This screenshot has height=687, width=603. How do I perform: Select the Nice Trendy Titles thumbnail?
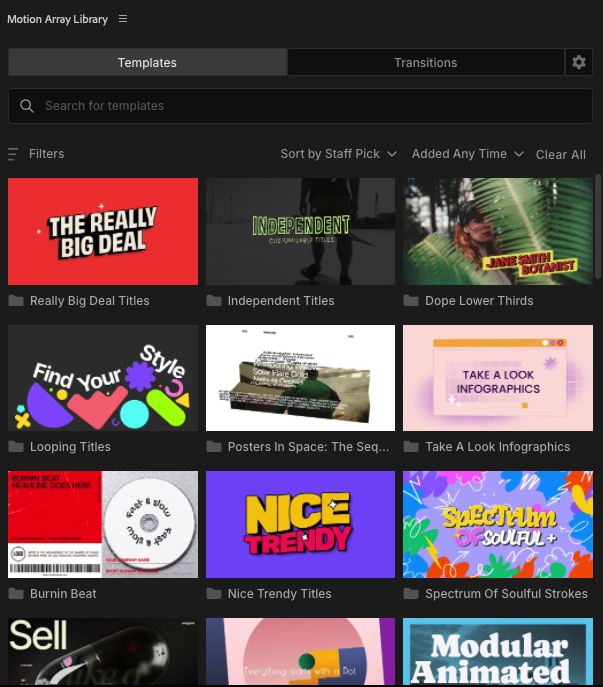point(300,524)
